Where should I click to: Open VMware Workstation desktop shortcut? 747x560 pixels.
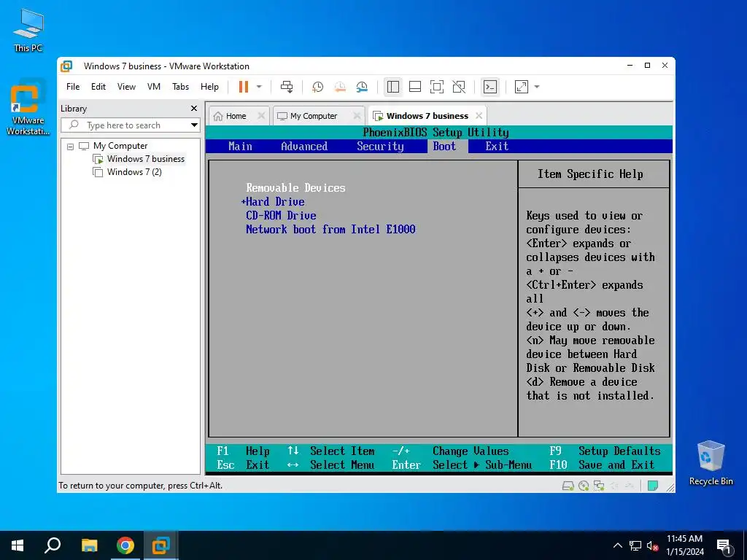pyautogui.click(x=28, y=108)
